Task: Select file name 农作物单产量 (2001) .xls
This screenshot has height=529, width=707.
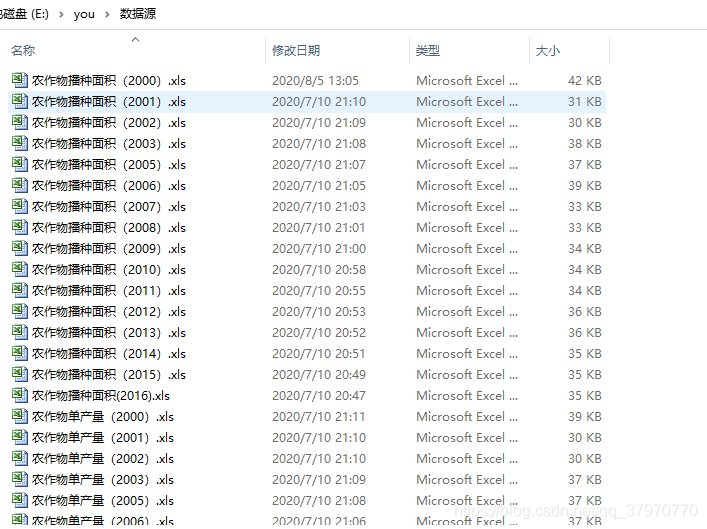Action: click(103, 438)
